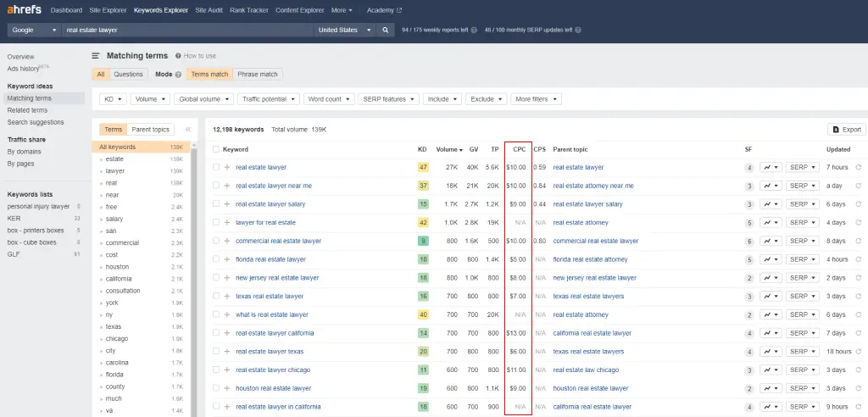Check the 'new jersey real estate lawyer' checkbox
Image resolution: width=868 pixels, height=417 pixels.
click(216, 277)
